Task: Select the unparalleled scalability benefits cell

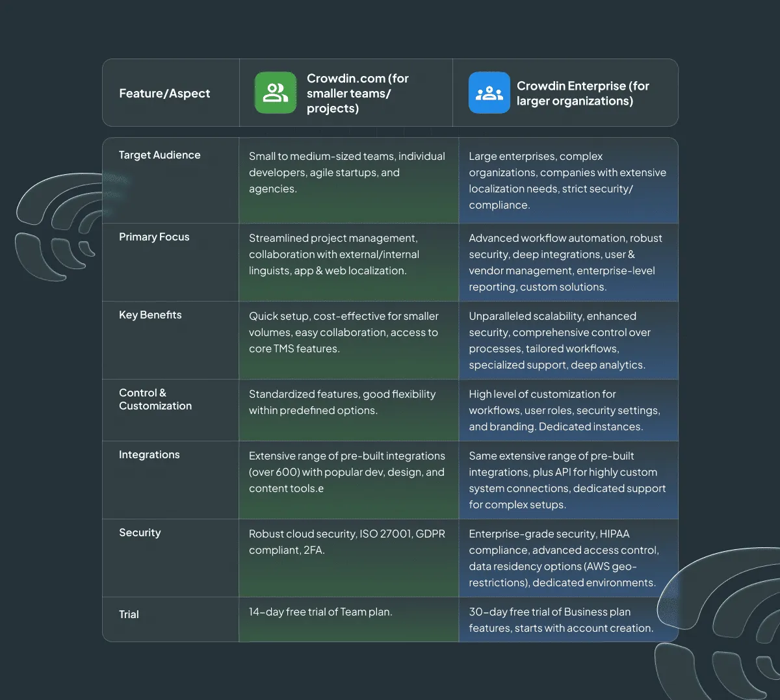Action: pyautogui.click(x=559, y=341)
